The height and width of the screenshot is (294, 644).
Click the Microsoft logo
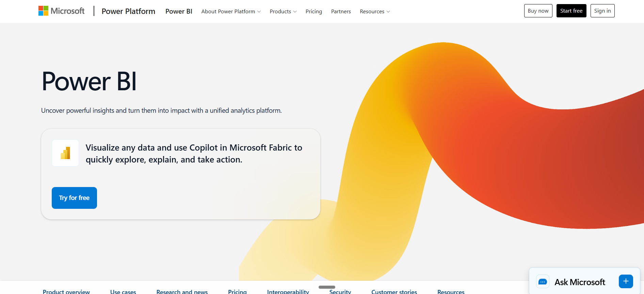click(x=61, y=11)
